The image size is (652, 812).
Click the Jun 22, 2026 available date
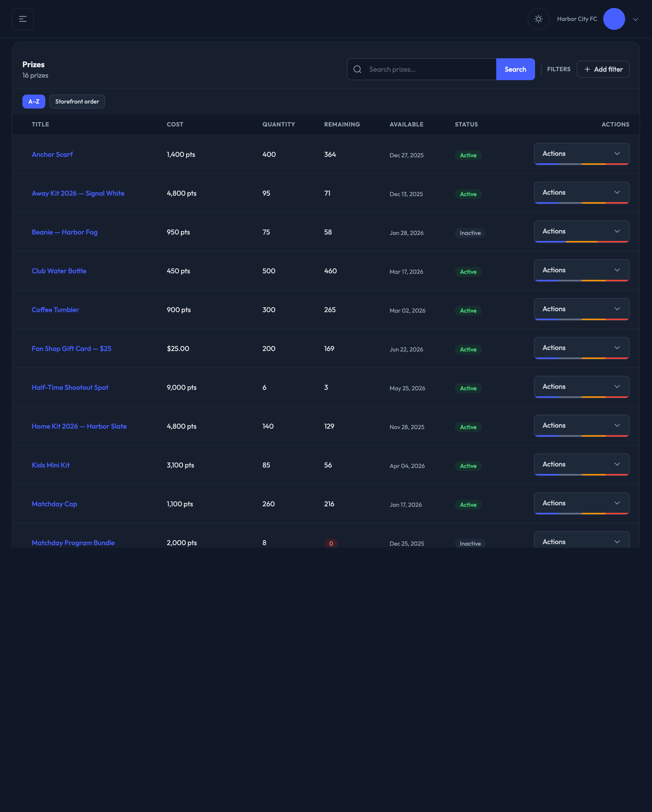(x=406, y=349)
